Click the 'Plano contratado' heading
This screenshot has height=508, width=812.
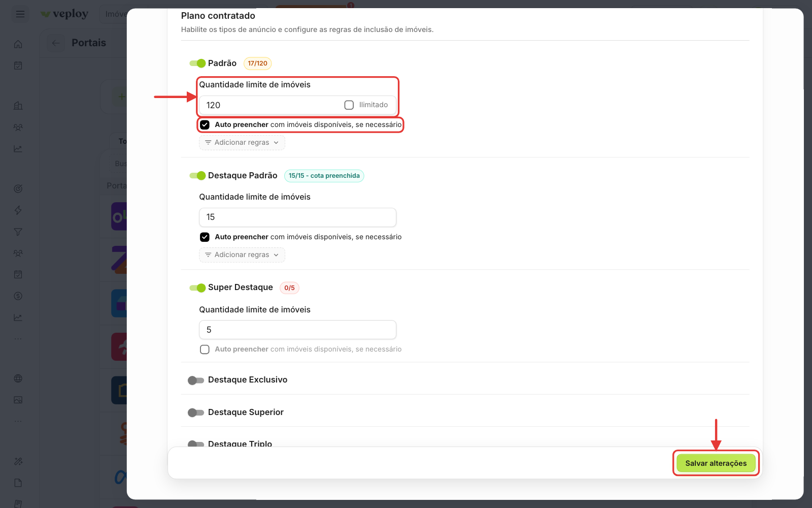tap(218, 16)
